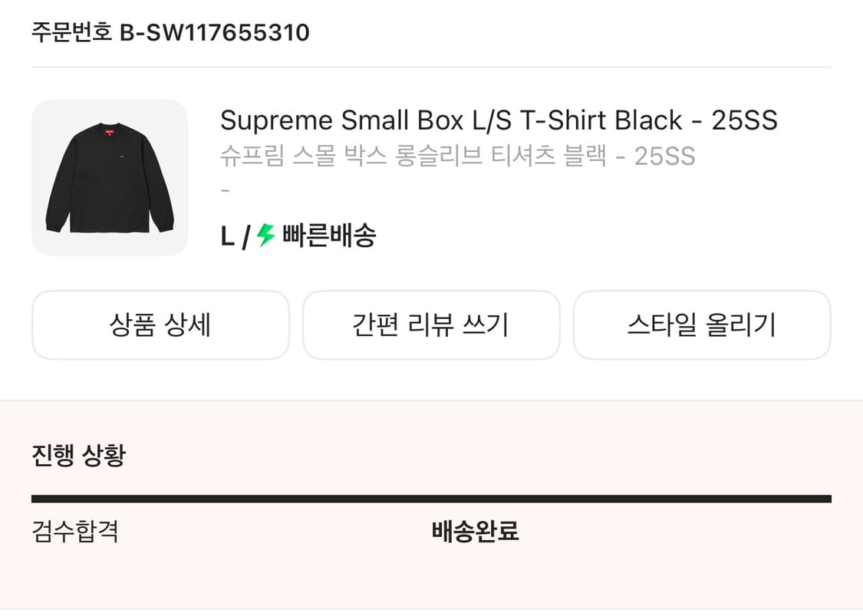Select the order number B-SW117655310
This screenshot has height=616, width=863.
215,33
